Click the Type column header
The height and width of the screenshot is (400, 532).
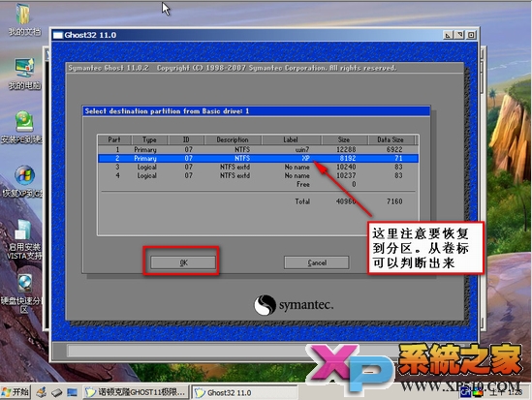click(x=149, y=139)
